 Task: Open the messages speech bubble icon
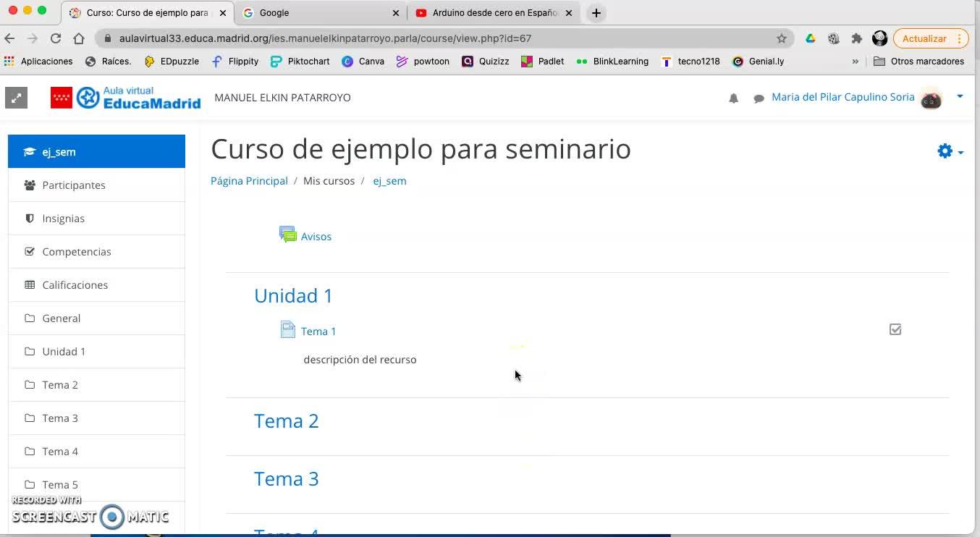[x=759, y=98]
